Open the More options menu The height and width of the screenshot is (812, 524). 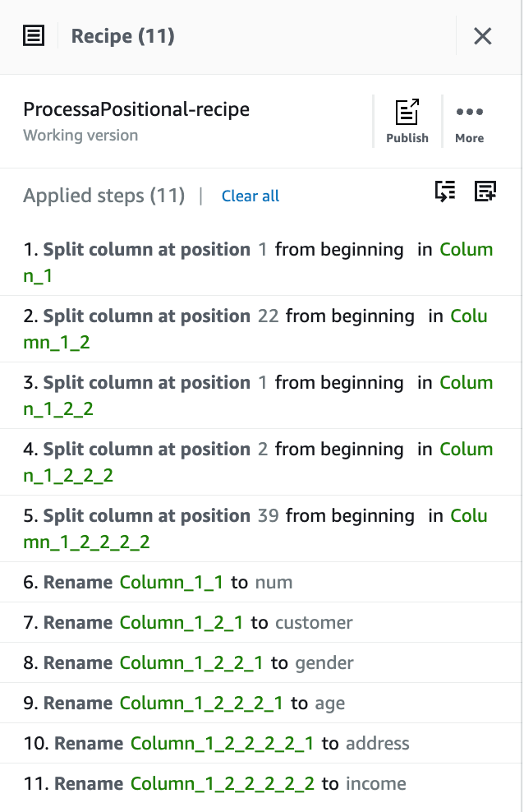click(x=470, y=122)
